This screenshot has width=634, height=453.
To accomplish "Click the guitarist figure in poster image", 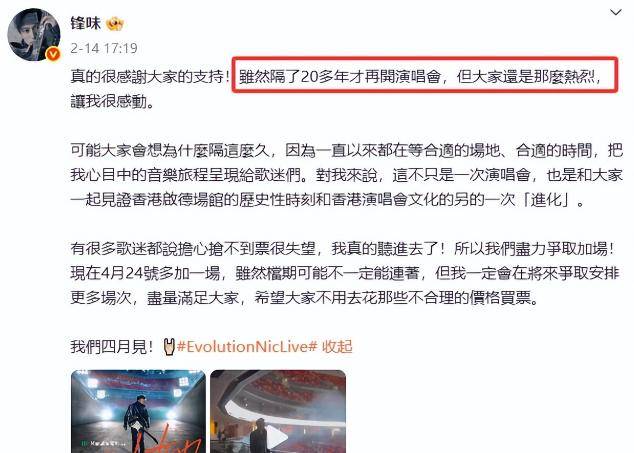I will pyautogui.click(x=138, y=421).
